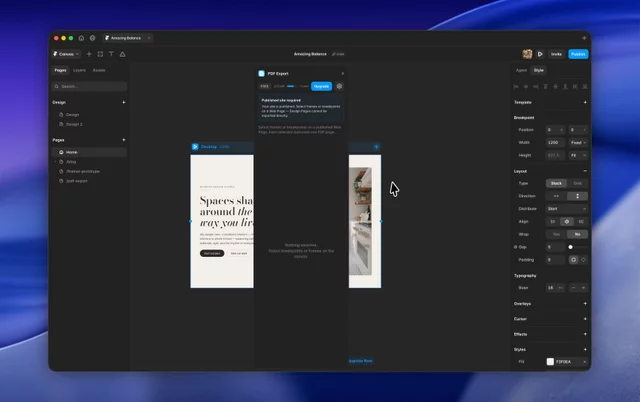640x402 pixels.
Task: Select the Amazing Balance project tab
Action: click(x=126, y=38)
